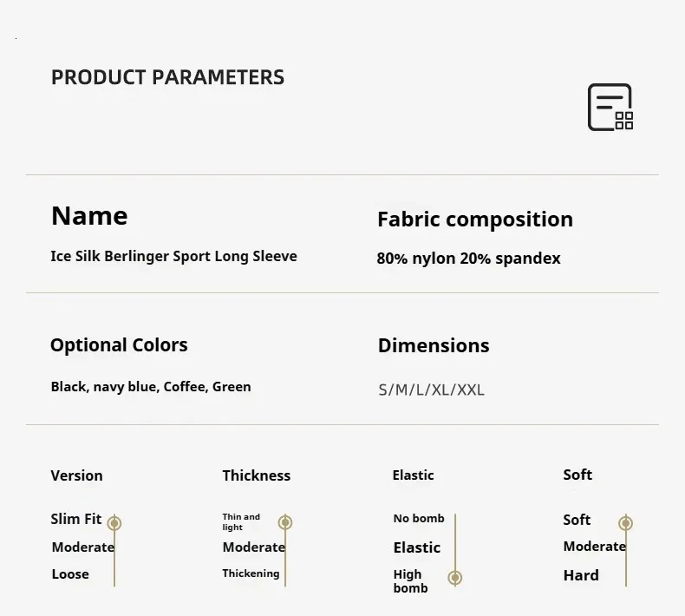The image size is (685, 616).
Task: Select the Slim Fit marker on Version slider
Action: point(114,523)
